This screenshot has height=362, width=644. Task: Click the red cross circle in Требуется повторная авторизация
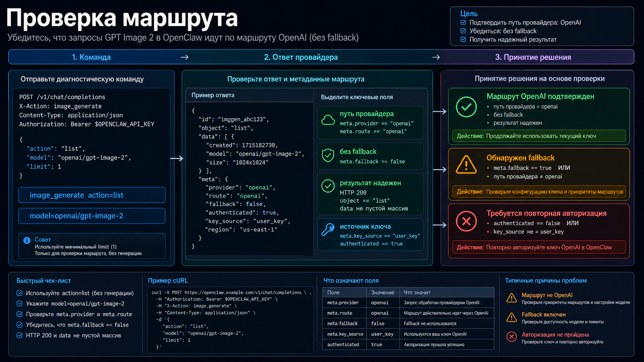(466, 221)
